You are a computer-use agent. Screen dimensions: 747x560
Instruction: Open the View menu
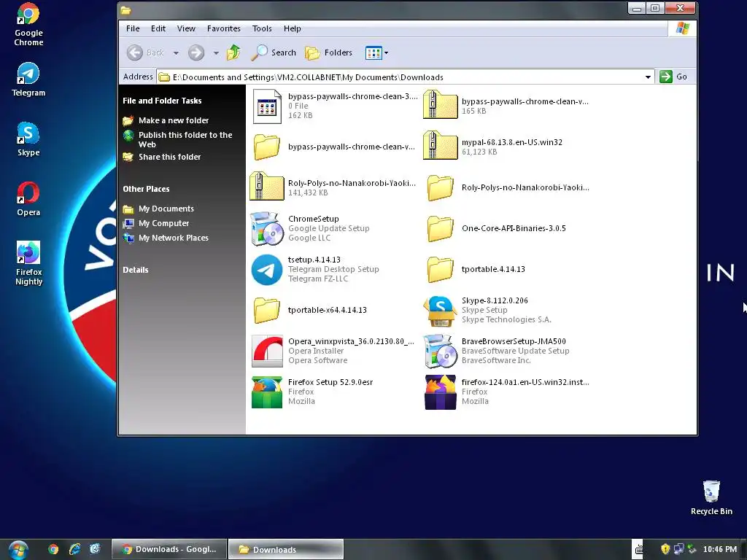[x=186, y=28]
